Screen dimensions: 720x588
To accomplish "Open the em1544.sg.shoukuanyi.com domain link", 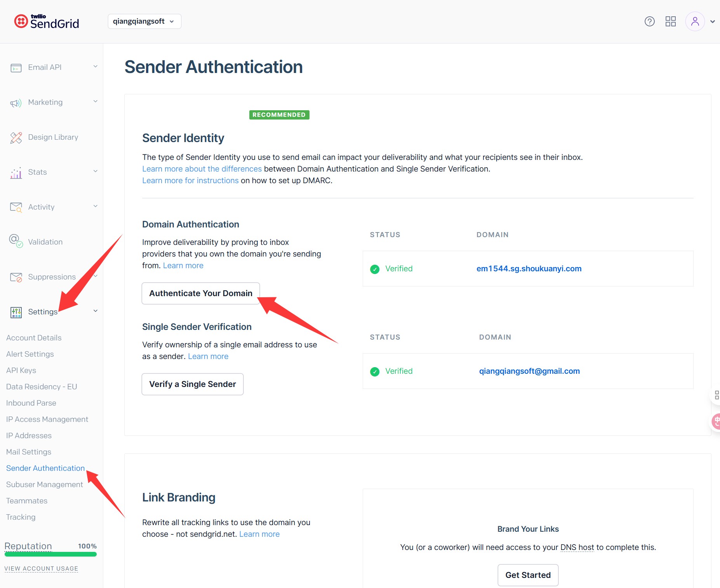I will click(529, 269).
